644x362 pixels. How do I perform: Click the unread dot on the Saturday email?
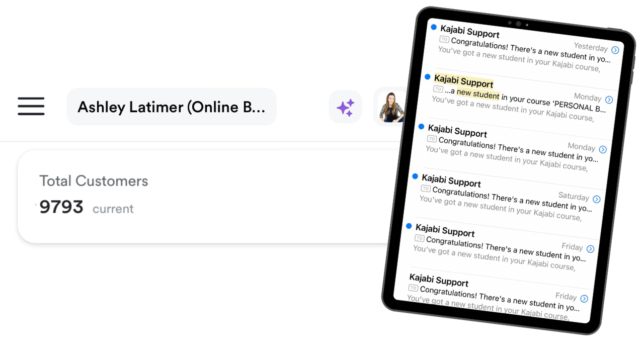coord(415,176)
